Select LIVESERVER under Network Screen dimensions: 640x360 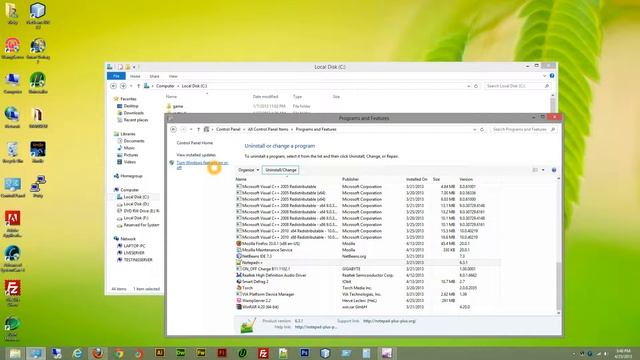click(x=134, y=253)
